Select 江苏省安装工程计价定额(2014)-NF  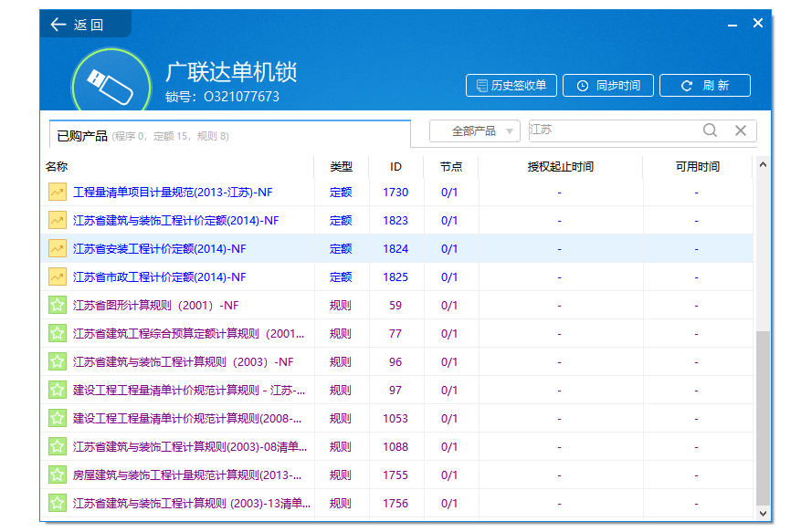pyautogui.click(x=160, y=248)
